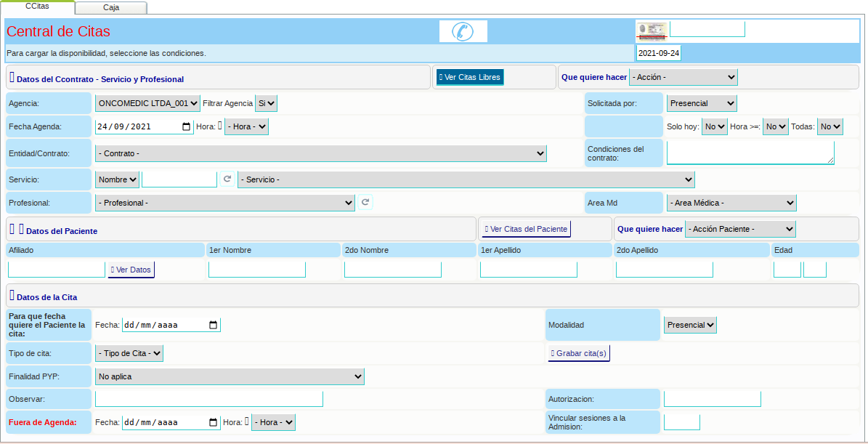The height and width of the screenshot is (444, 868).
Task: Click Ver Citas del Paciente button
Action: tap(525, 229)
